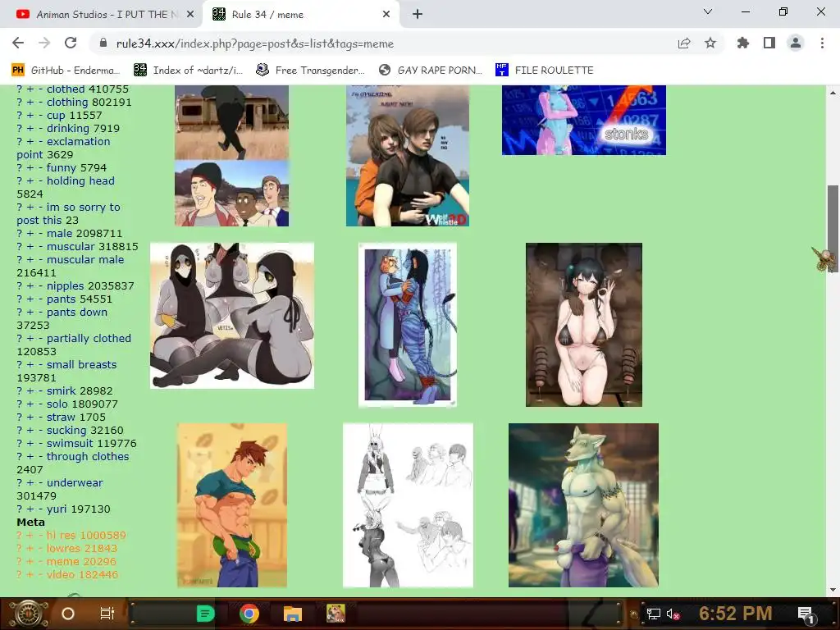Viewport: 840px width, 630px height.
Task: Click the '+' link next to solo
Action: coord(30,404)
